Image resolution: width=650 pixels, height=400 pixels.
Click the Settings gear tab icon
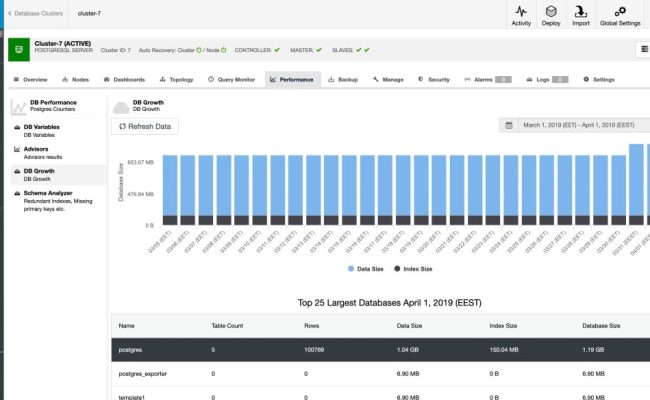586,79
